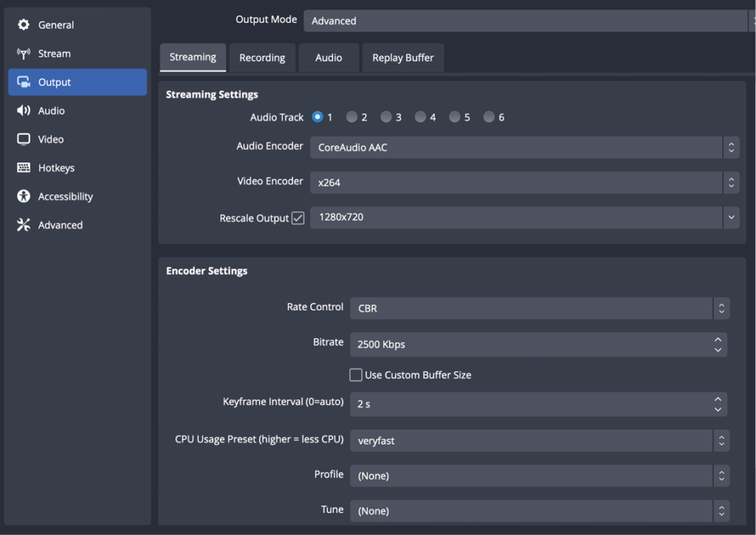Open the Replay Buffer tab
The width and height of the screenshot is (756, 535).
tap(402, 58)
